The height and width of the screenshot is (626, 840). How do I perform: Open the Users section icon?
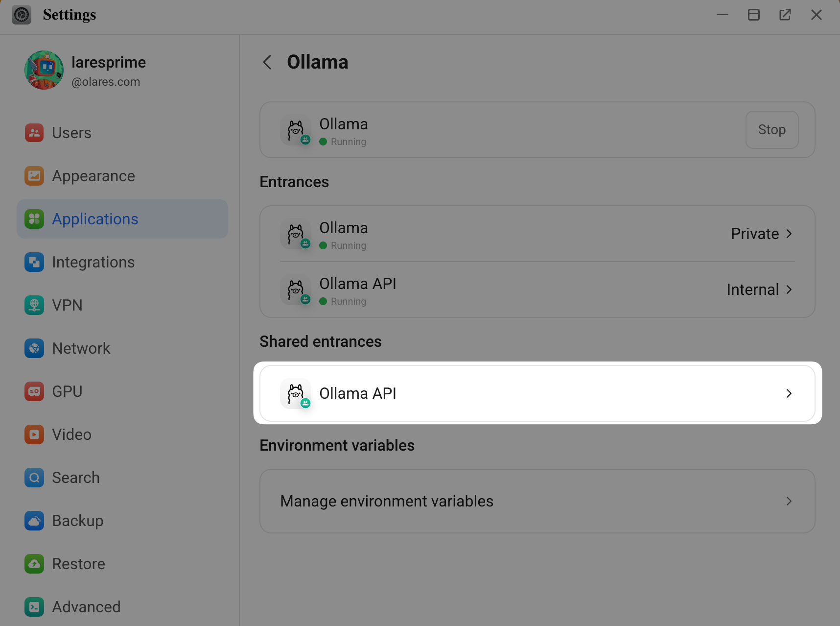click(x=34, y=133)
